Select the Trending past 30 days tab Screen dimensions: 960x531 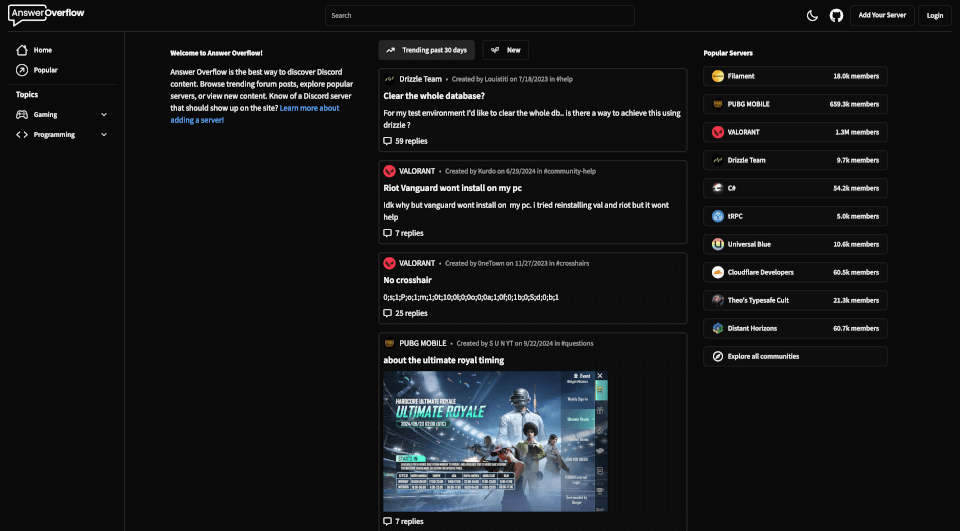click(x=427, y=50)
